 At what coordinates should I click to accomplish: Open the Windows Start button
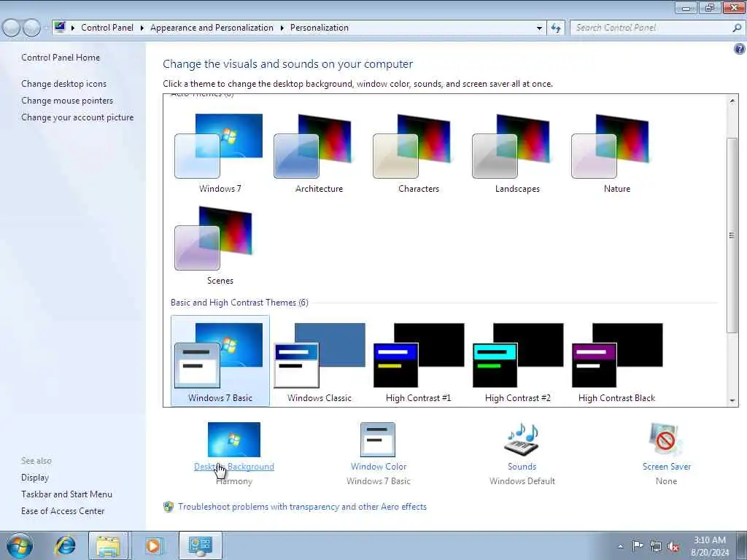[20, 545]
